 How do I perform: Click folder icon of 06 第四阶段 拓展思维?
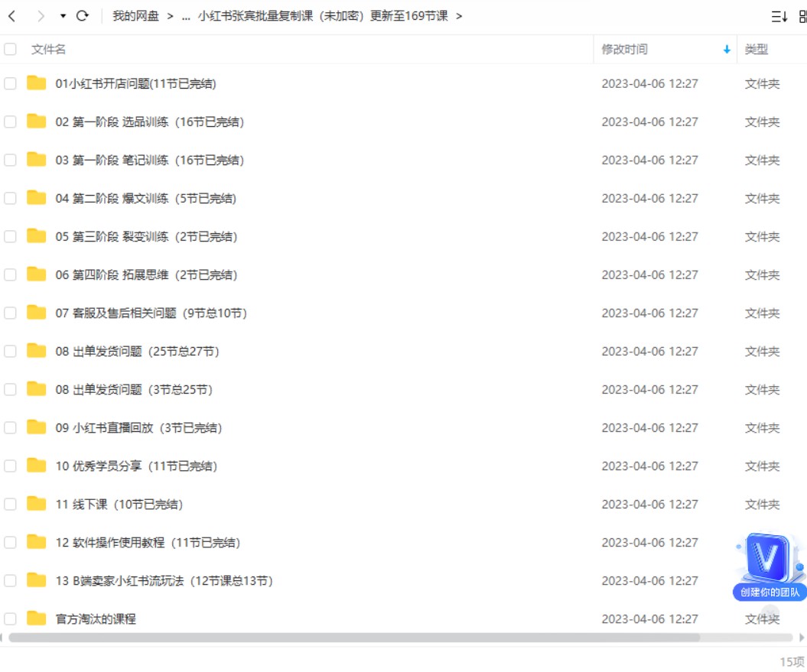[37, 274]
